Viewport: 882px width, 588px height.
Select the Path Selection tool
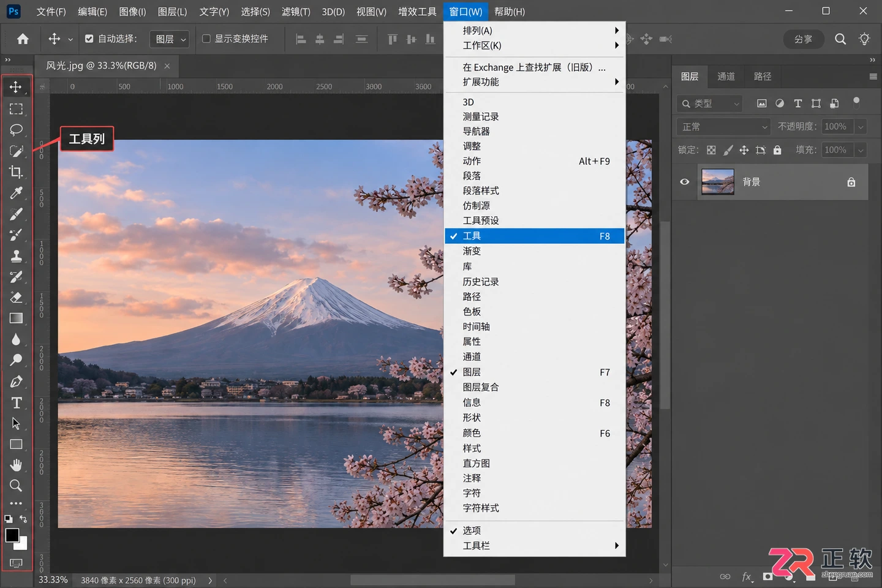coord(16,423)
